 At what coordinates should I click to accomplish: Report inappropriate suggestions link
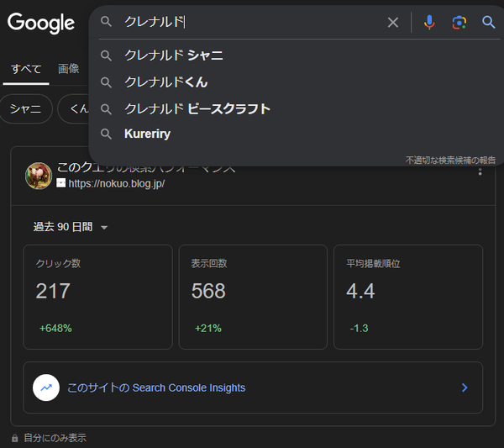(x=450, y=161)
